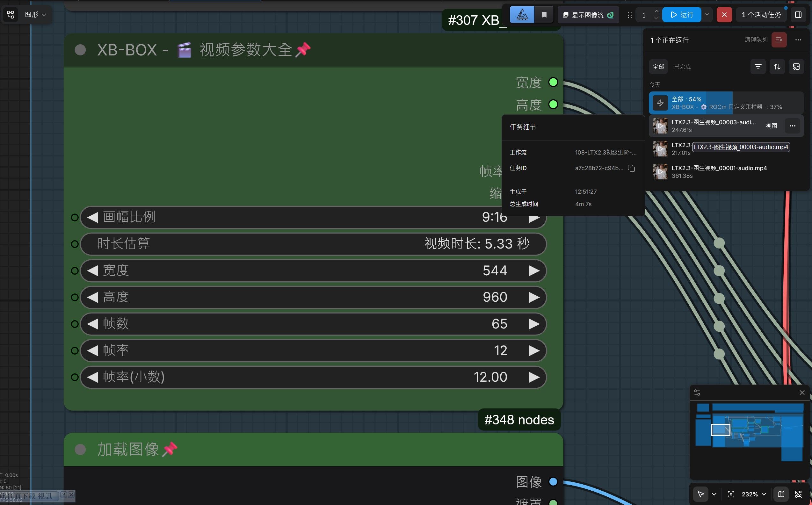Image resolution: width=812 pixels, height=505 pixels.
Task: Click the filter icon in queue panel
Action: click(758, 67)
